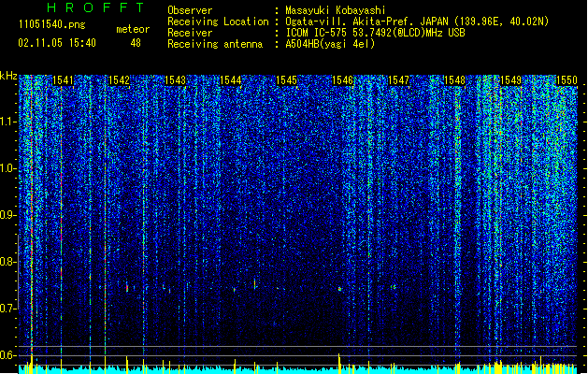Select the observer name Masayuki Kobayashi
This screenshot has width=588, height=374.
[336, 10]
